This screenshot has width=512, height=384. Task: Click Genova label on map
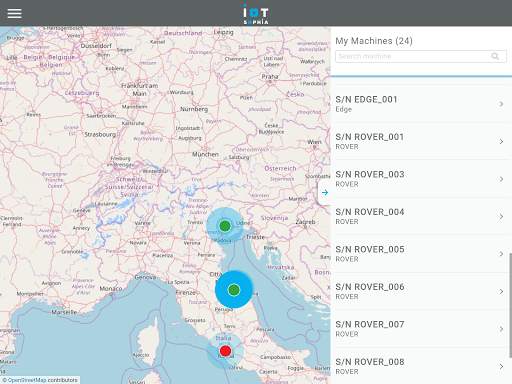pos(145,277)
